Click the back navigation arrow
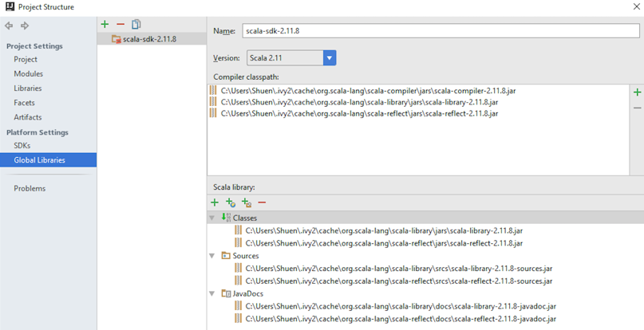Viewport: 644px width, 330px height. (9, 26)
